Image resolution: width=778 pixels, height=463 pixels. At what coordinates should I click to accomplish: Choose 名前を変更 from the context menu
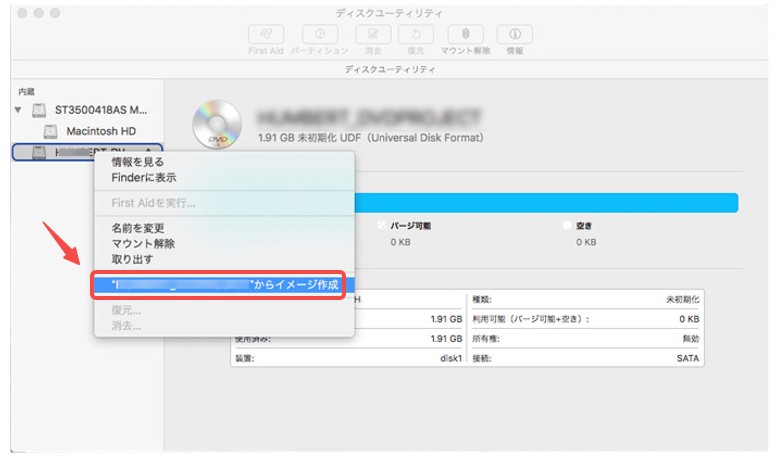pos(137,228)
